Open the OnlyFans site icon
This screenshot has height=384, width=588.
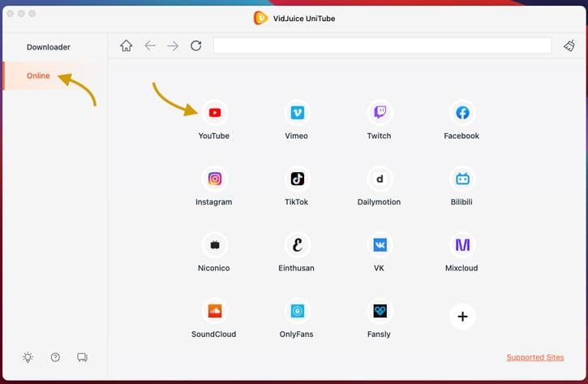click(298, 311)
